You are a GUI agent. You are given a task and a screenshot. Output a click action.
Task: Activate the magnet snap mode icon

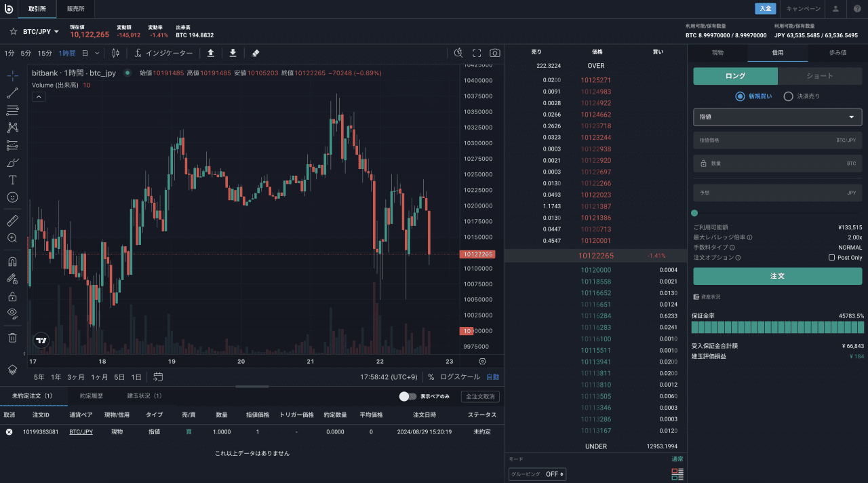12,261
